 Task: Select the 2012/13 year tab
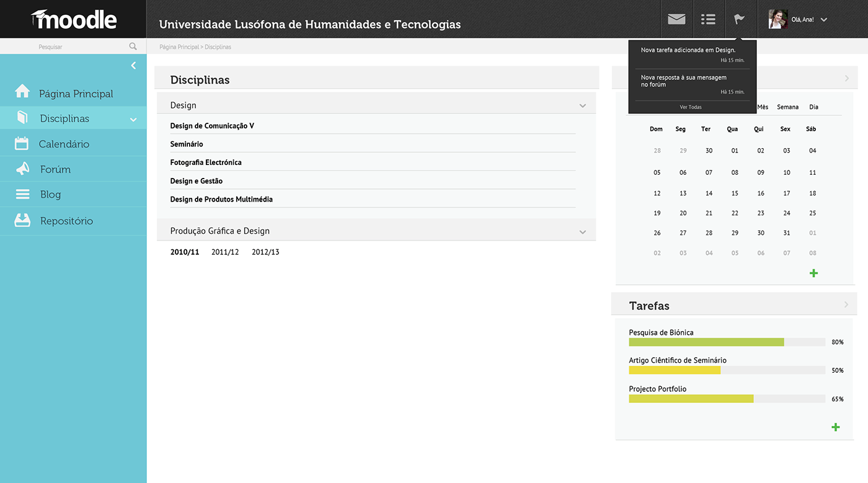265,252
